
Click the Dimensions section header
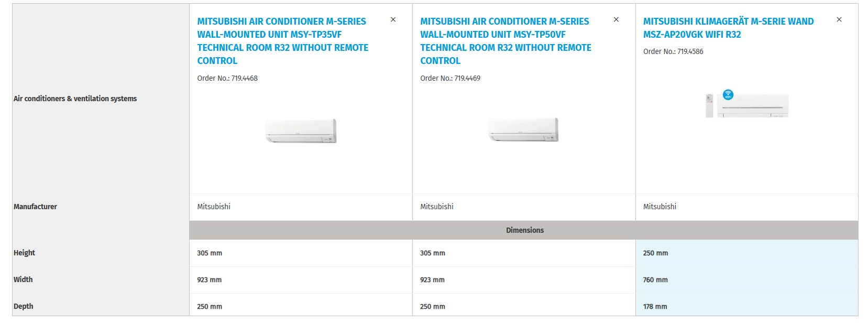tap(524, 230)
